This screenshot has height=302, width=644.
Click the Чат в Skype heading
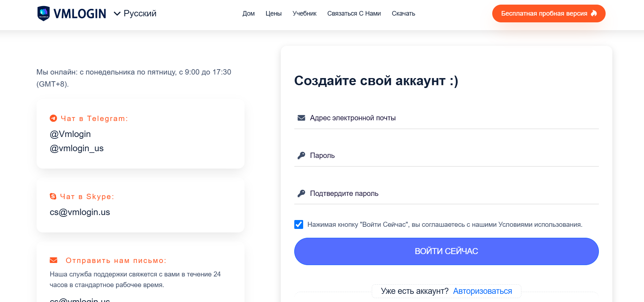point(87,197)
